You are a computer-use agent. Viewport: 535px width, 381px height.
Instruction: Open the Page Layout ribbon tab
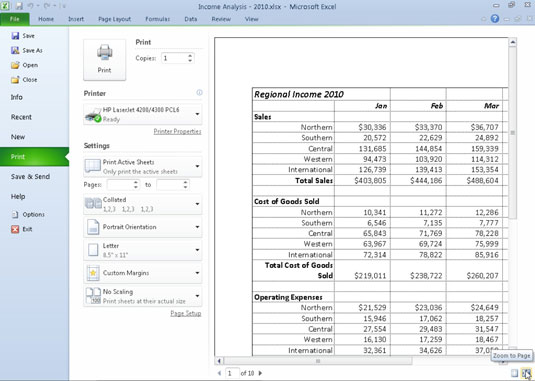[114, 19]
